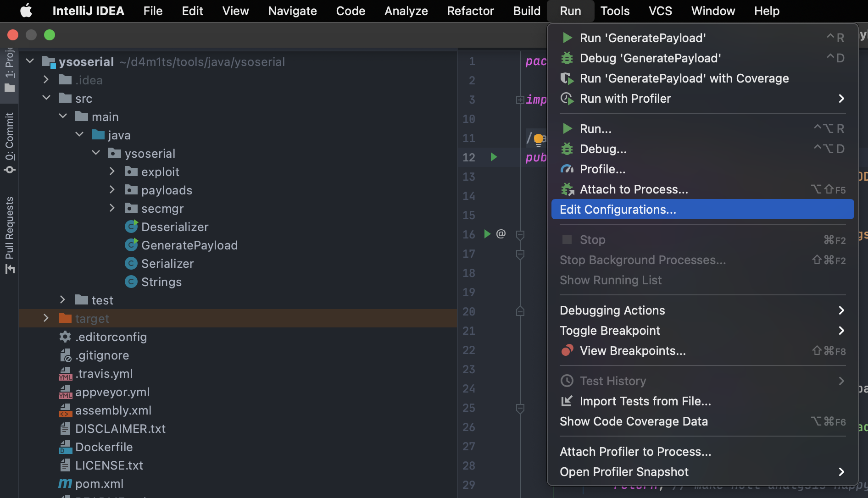This screenshot has height=498, width=868.
Task: Select Edit Configurations from Run menu
Action: pyautogui.click(x=618, y=210)
